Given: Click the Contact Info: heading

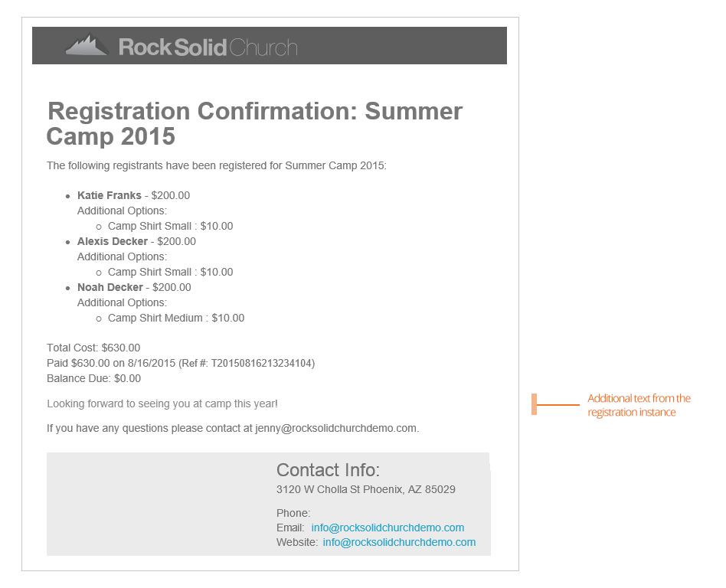Looking at the screenshot, I should click(x=328, y=470).
